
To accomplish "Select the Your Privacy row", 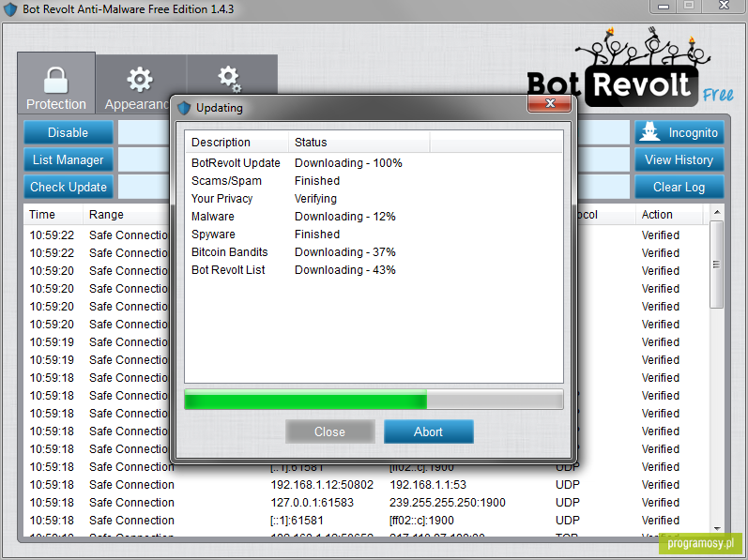I will 374,199.
